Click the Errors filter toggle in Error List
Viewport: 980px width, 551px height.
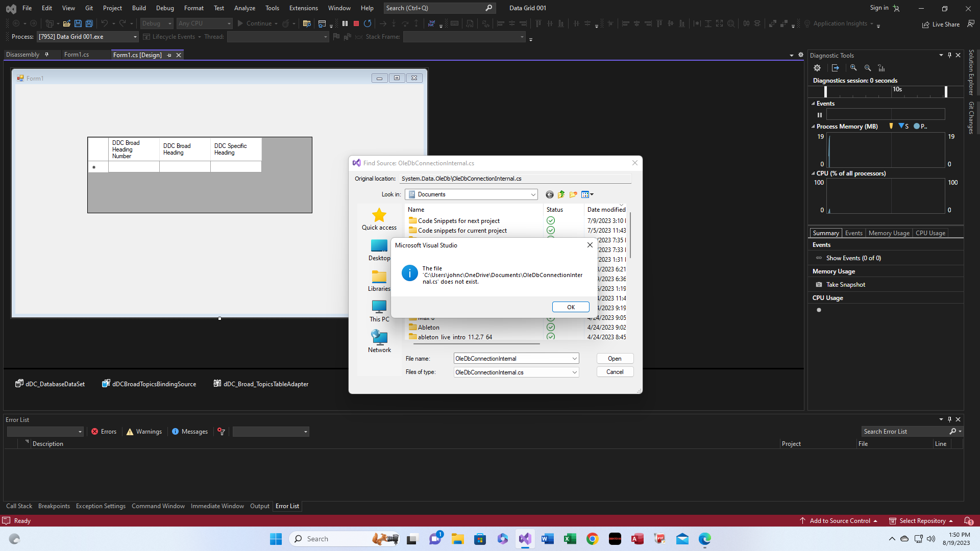point(104,432)
